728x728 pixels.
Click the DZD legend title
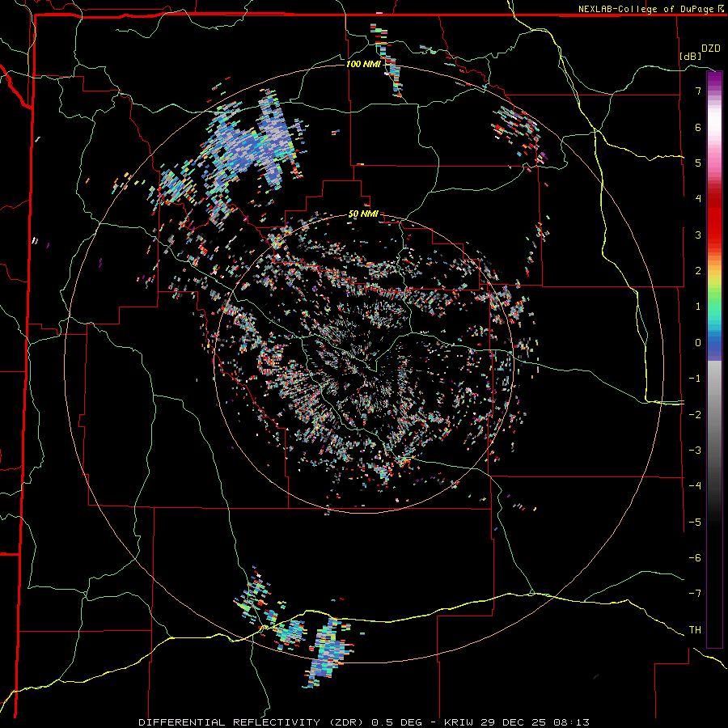[710, 49]
